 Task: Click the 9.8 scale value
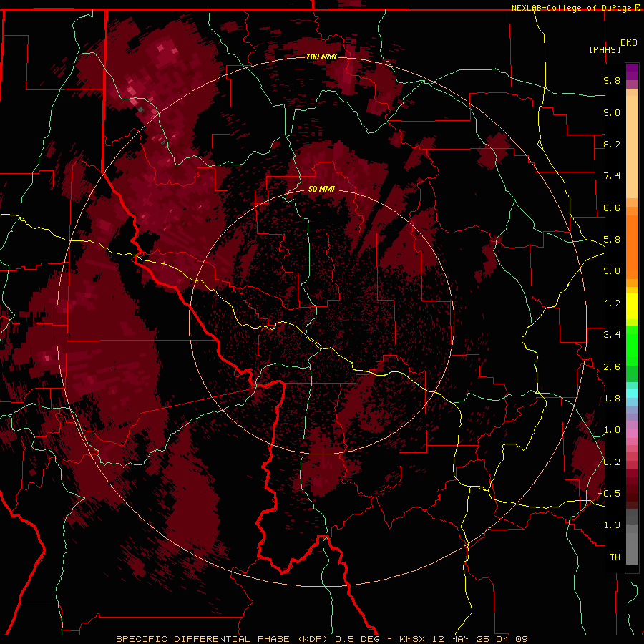tap(612, 80)
